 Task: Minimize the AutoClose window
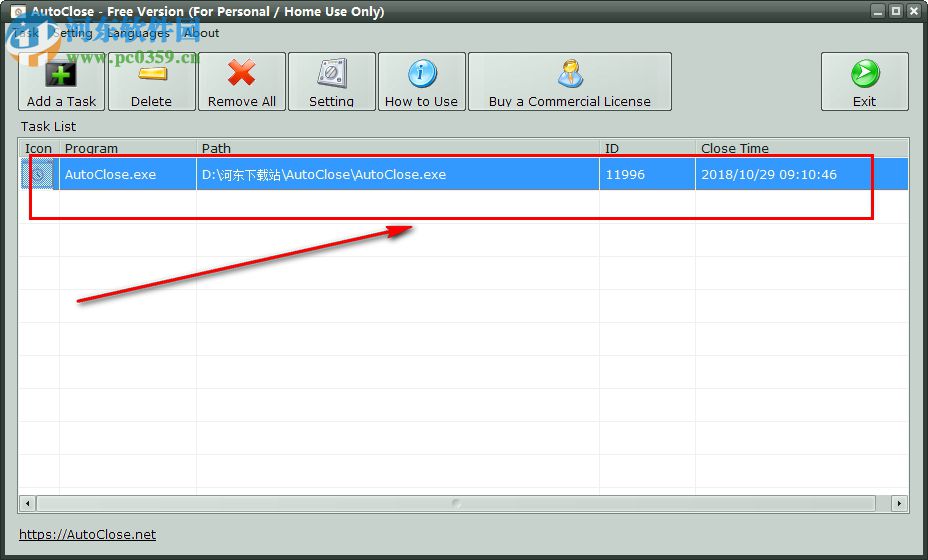(878, 11)
